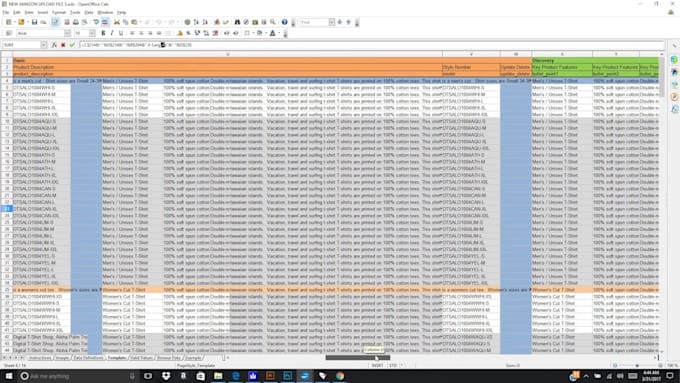Click into the formula input line
This screenshot has width=680, height=383.
pos(371,45)
